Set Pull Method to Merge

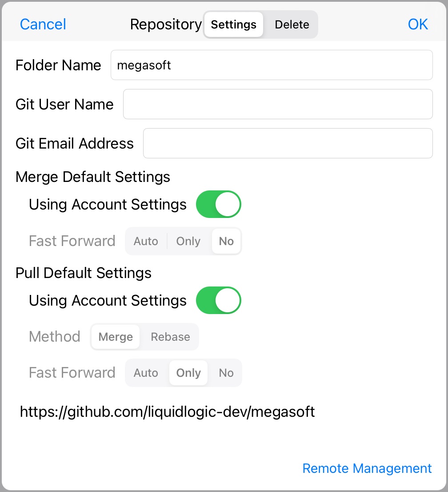tap(115, 337)
